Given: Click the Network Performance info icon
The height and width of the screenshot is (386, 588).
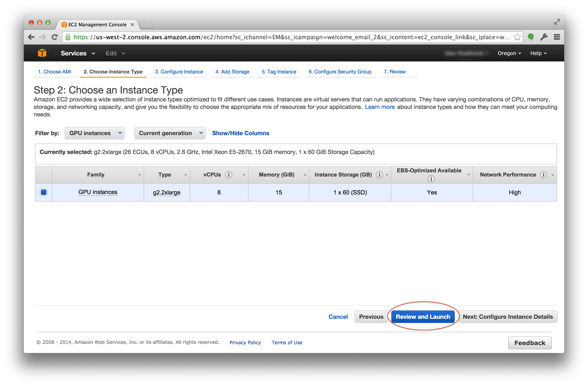Looking at the screenshot, I should coord(543,175).
